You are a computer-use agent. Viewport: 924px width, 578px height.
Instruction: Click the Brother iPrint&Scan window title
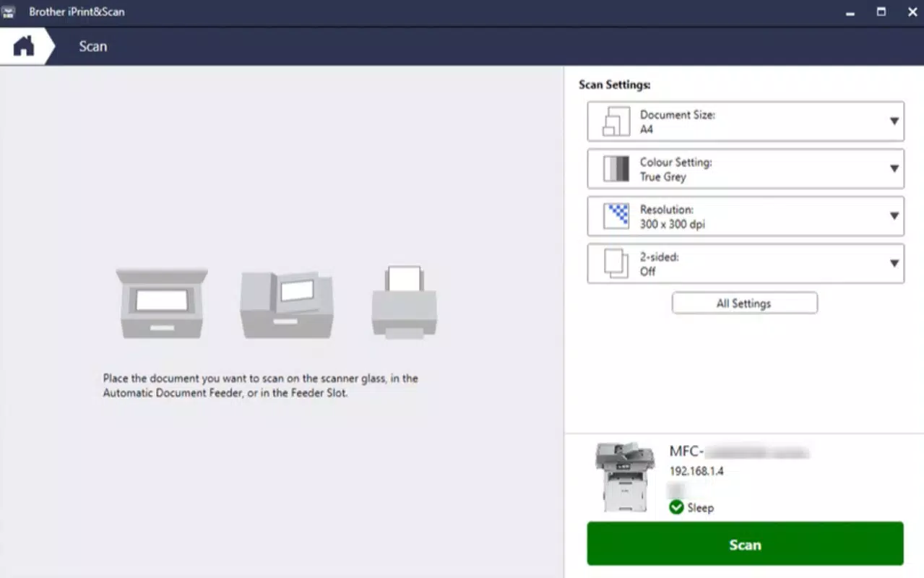tap(77, 12)
